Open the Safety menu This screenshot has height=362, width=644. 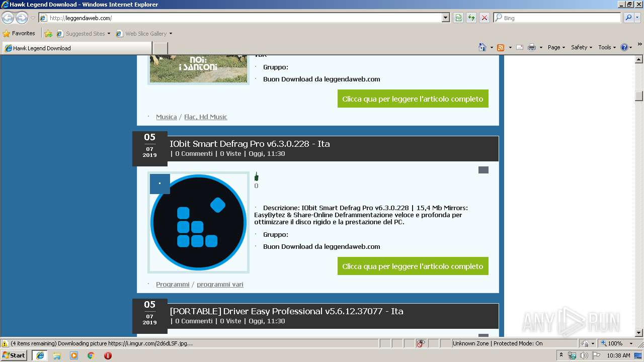tap(582, 47)
